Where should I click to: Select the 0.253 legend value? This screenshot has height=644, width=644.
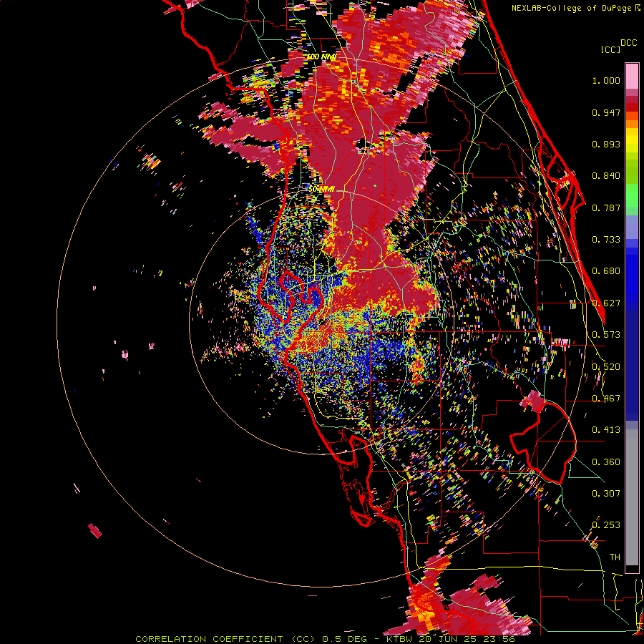606,525
